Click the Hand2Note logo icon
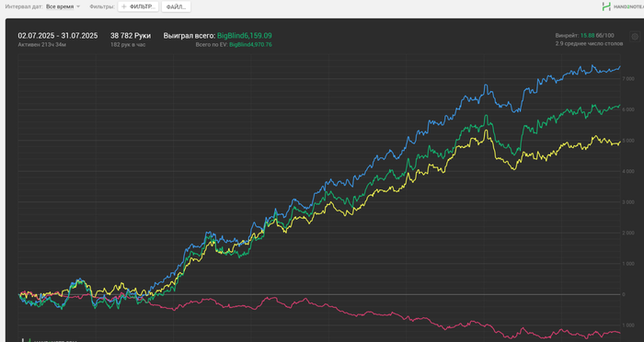 [606, 6]
